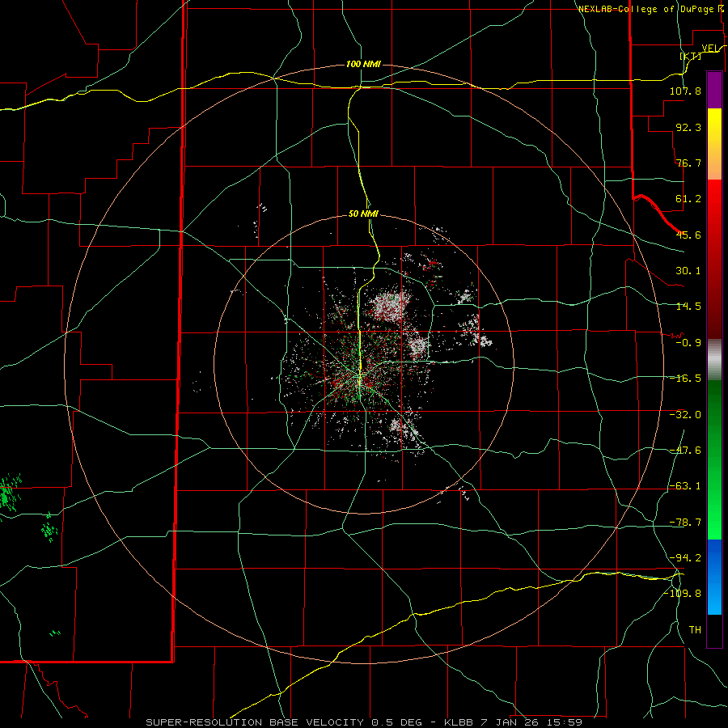Image resolution: width=728 pixels, height=728 pixels.
Task: Click the -78.7 velocity scale value
Action: (685, 523)
